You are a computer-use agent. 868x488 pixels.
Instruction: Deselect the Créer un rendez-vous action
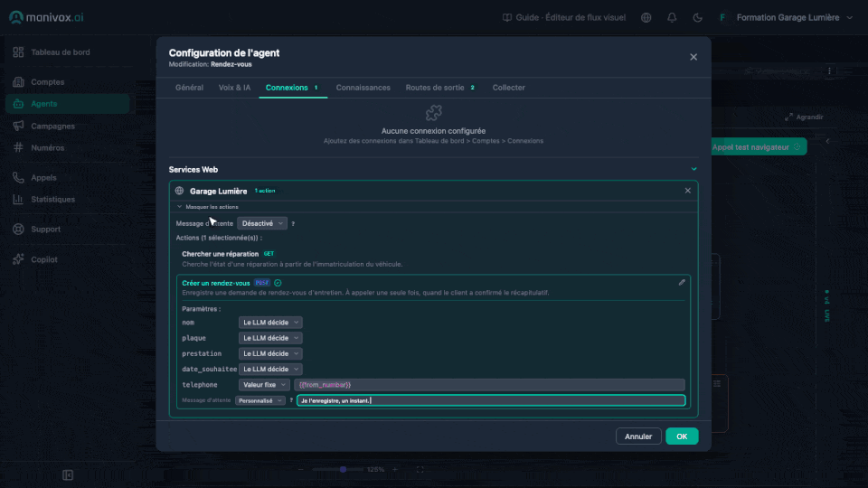click(278, 283)
